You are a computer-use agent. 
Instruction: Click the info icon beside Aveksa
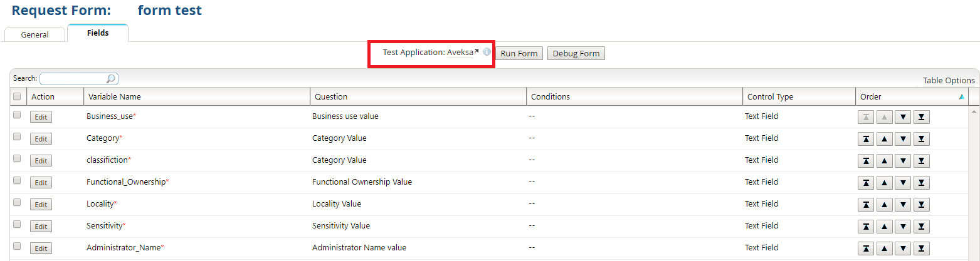click(x=487, y=52)
